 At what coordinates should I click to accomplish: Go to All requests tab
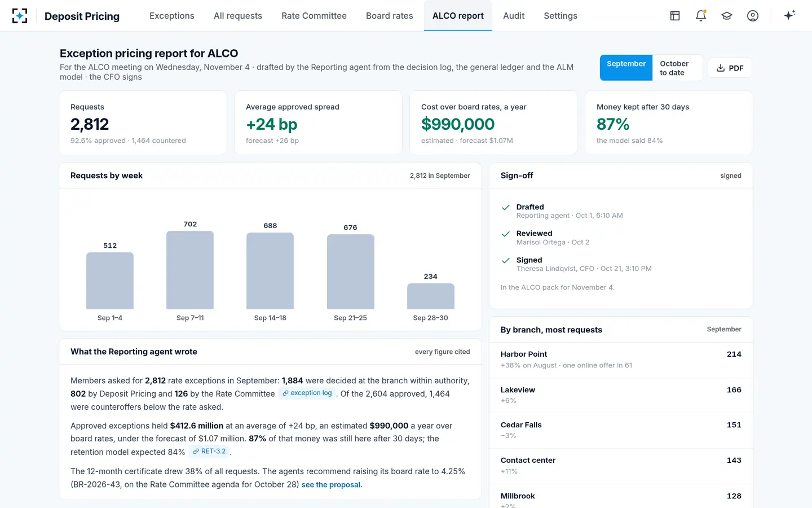point(238,16)
